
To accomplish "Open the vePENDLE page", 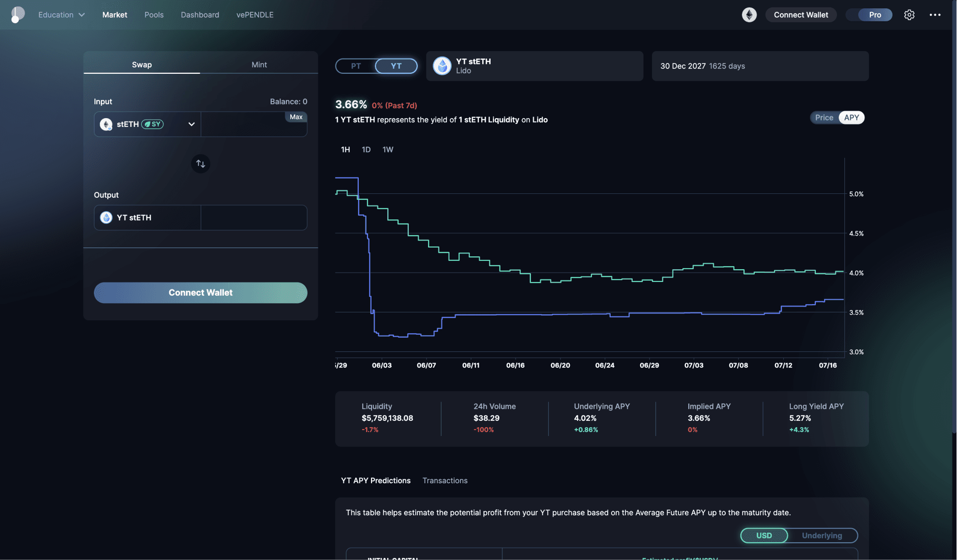I will click(255, 15).
